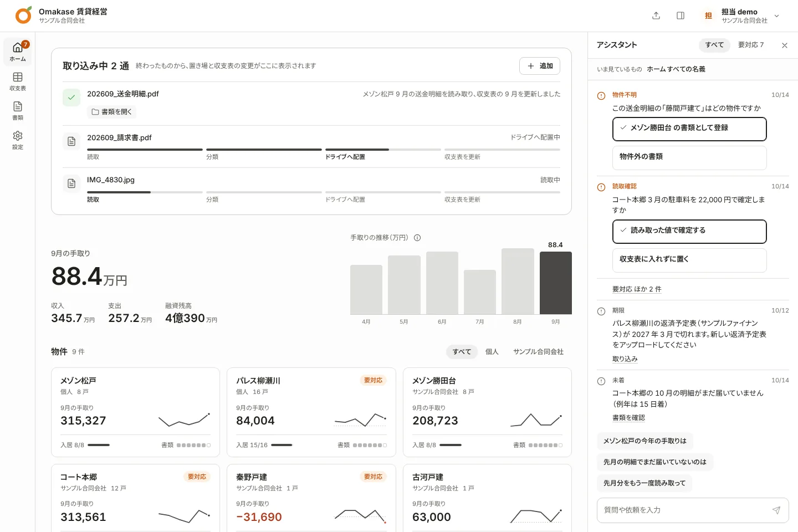Click the 物件不明 alert icon
This screenshot has height=532, width=798.
pyautogui.click(x=601, y=96)
